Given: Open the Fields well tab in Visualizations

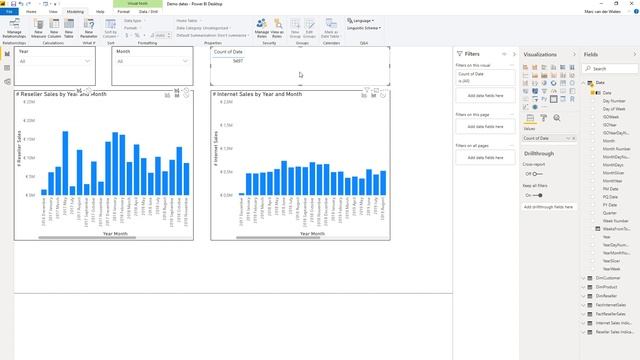Looking at the screenshot, I should [530, 118].
